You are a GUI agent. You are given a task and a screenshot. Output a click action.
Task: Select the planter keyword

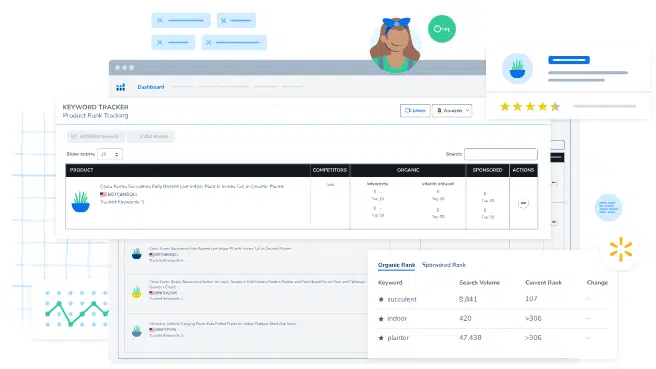click(398, 338)
